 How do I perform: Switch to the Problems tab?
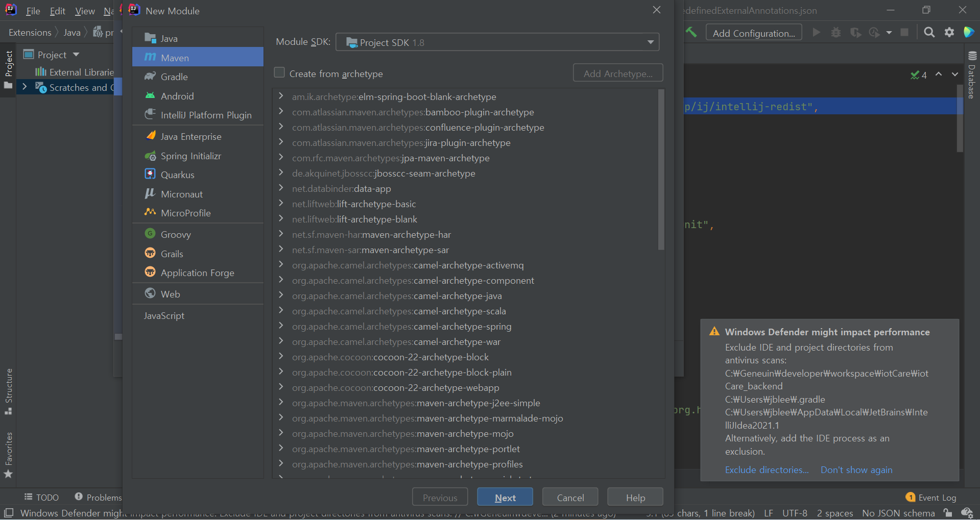tap(99, 497)
